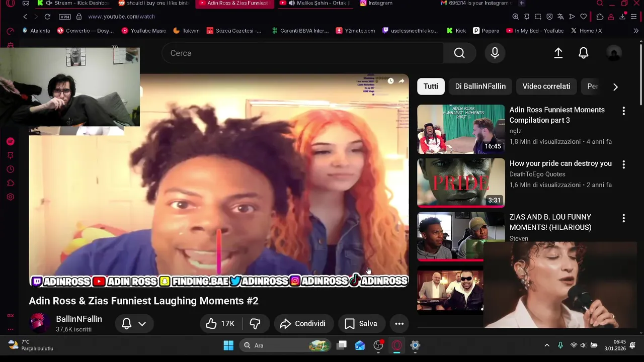Open the YouTube notifications bell
Image resolution: width=644 pixels, height=362 pixels.
click(584, 53)
